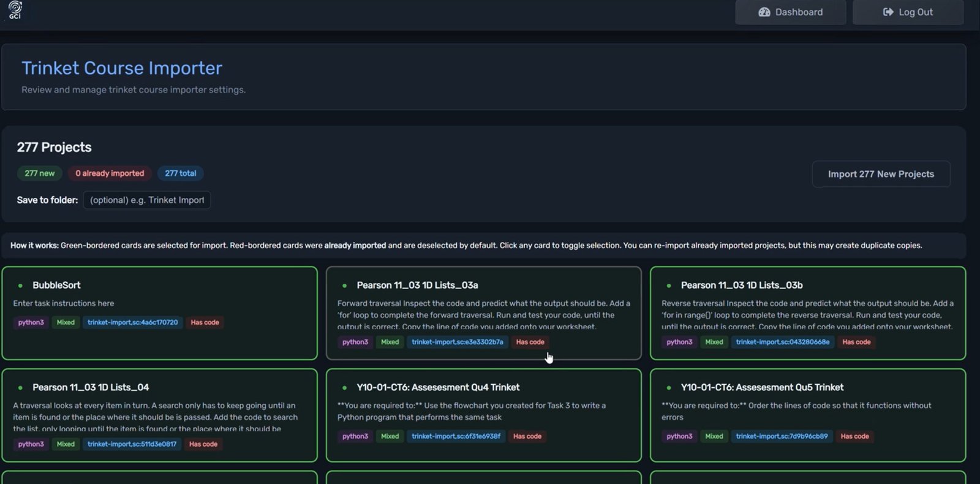Image resolution: width=980 pixels, height=484 pixels.
Task: Open the Dashboard page
Action: 790,12
